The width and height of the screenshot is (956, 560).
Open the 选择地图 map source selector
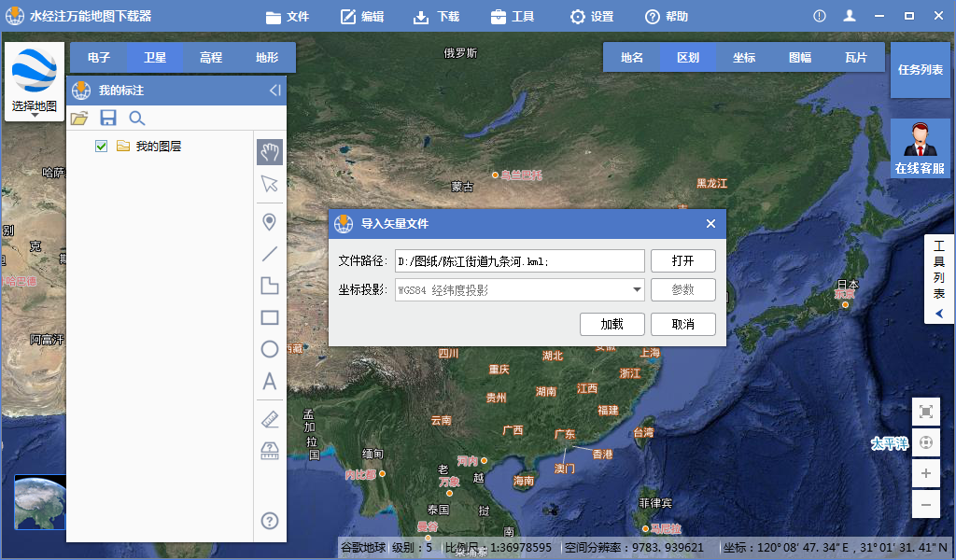[35, 81]
